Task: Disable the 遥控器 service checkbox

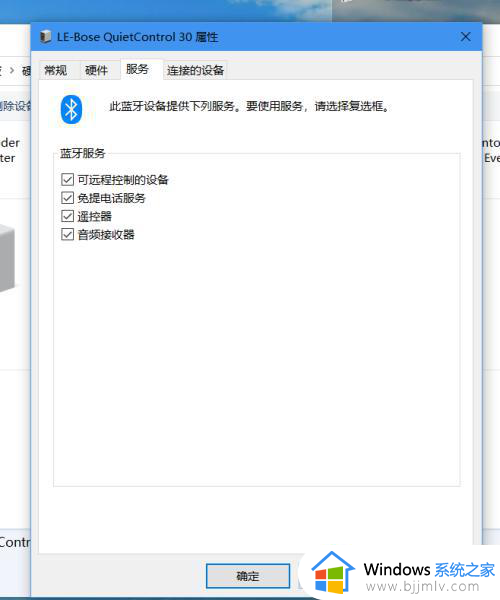Action: (67, 216)
